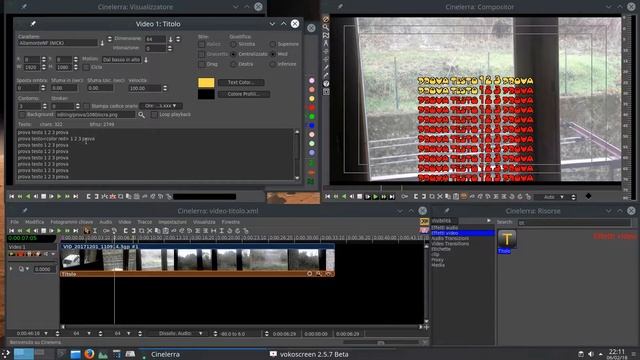
Task: Play forward in the Compositor transport
Action: click(x=376, y=197)
